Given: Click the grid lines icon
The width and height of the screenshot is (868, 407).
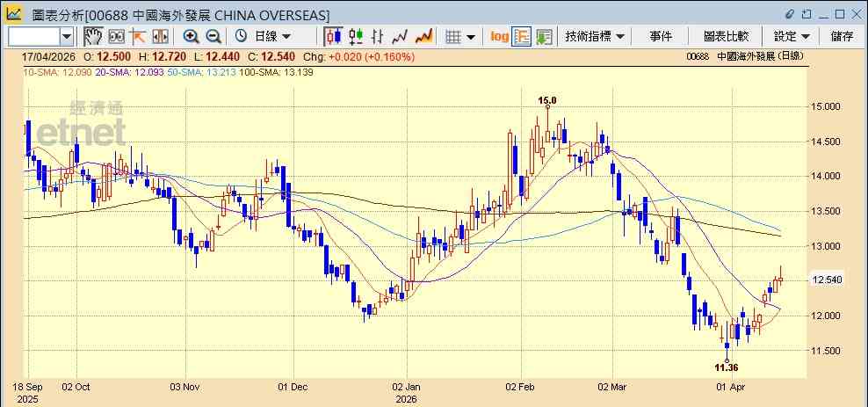Looking at the screenshot, I should (x=453, y=37).
